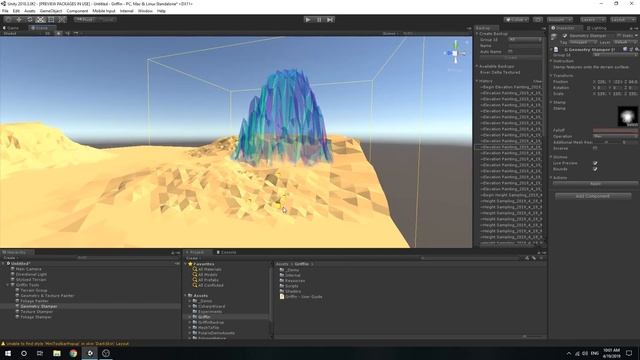The height and width of the screenshot is (360, 640).
Task: Collapse the History section in Backup
Action: click(477, 81)
